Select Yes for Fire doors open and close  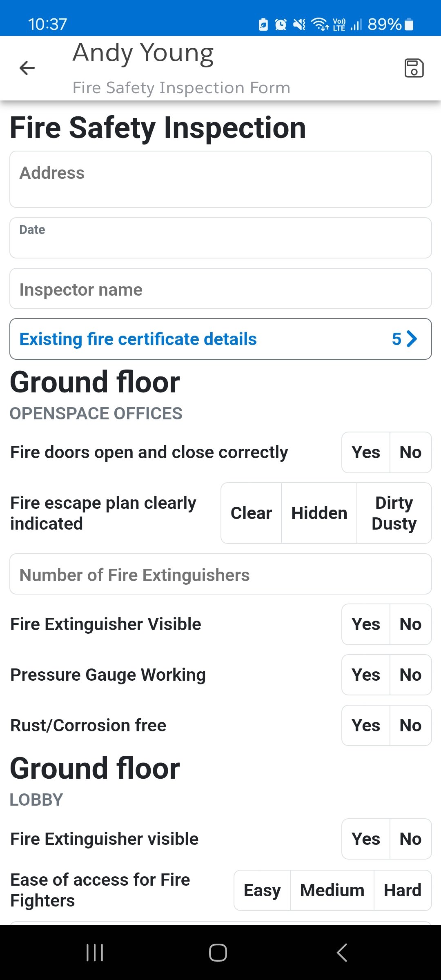366,452
